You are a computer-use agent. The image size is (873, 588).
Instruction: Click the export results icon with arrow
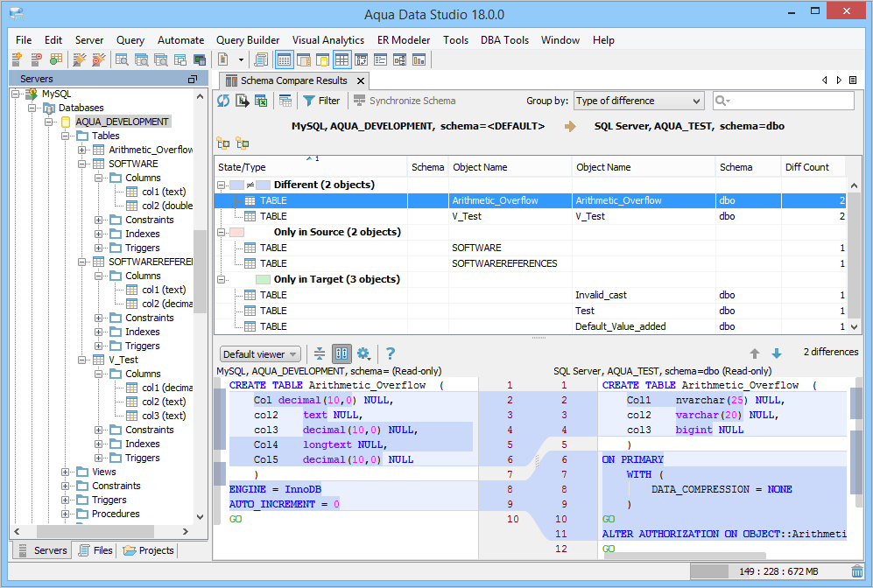[x=243, y=101]
